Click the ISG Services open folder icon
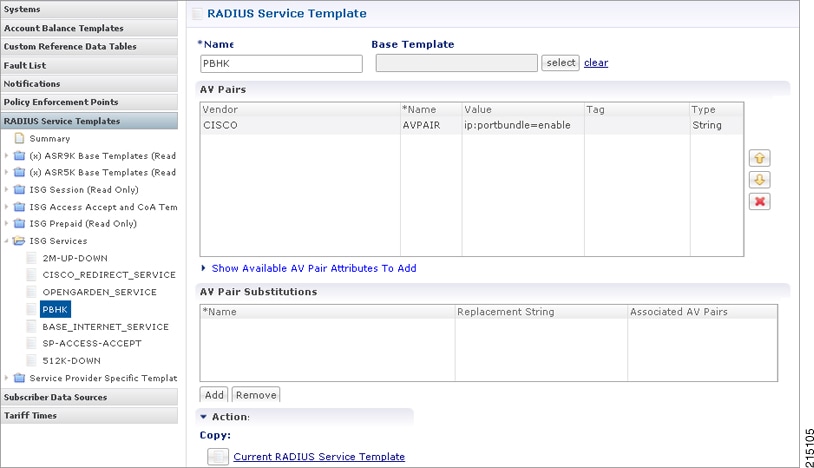814x468 pixels. pos(19,241)
